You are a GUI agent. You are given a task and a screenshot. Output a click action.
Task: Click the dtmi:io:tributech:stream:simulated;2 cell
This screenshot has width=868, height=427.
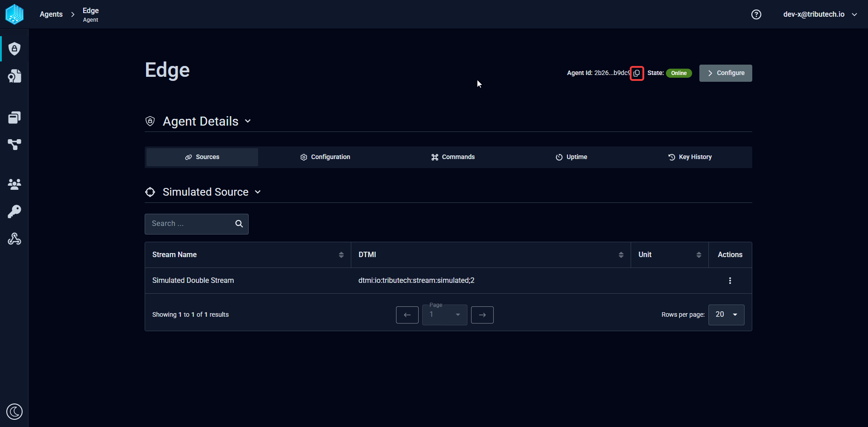pos(416,281)
